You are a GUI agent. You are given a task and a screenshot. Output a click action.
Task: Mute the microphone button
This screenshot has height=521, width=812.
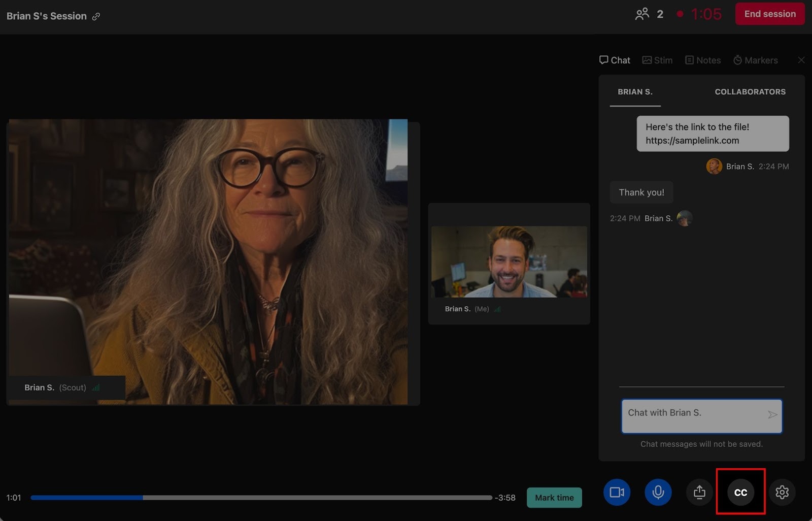click(658, 492)
